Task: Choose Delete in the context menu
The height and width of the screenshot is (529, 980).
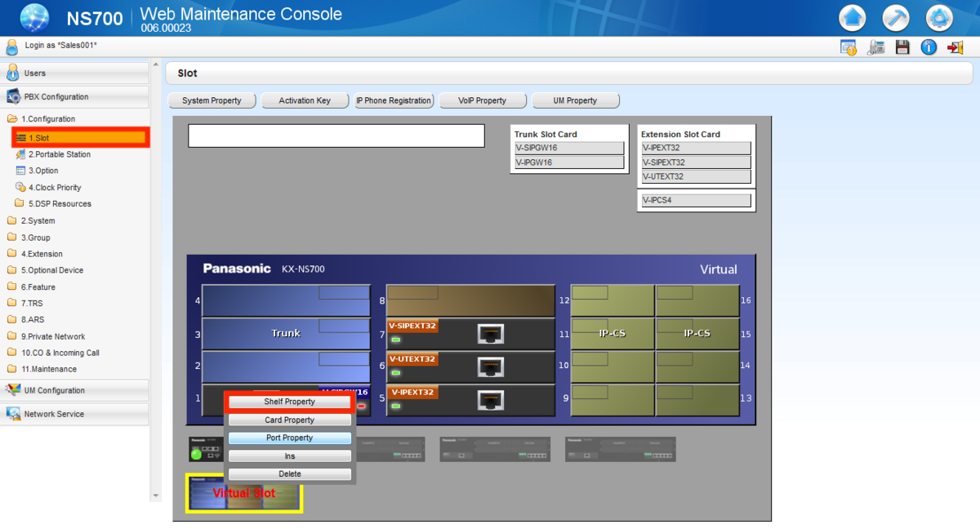Action: tap(289, 473)
